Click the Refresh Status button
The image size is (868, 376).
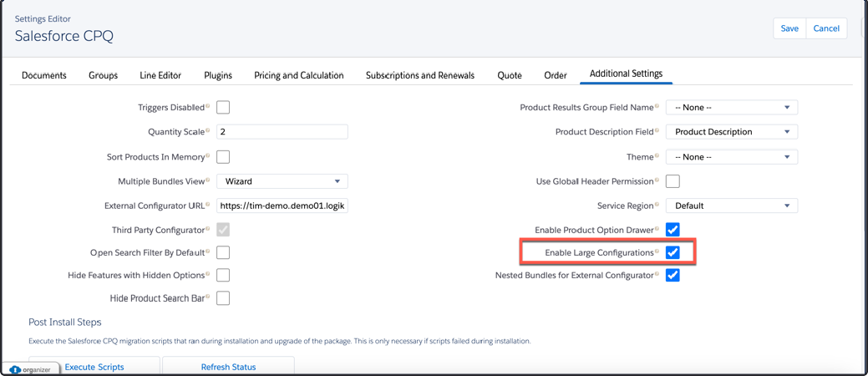pos(228,367)
